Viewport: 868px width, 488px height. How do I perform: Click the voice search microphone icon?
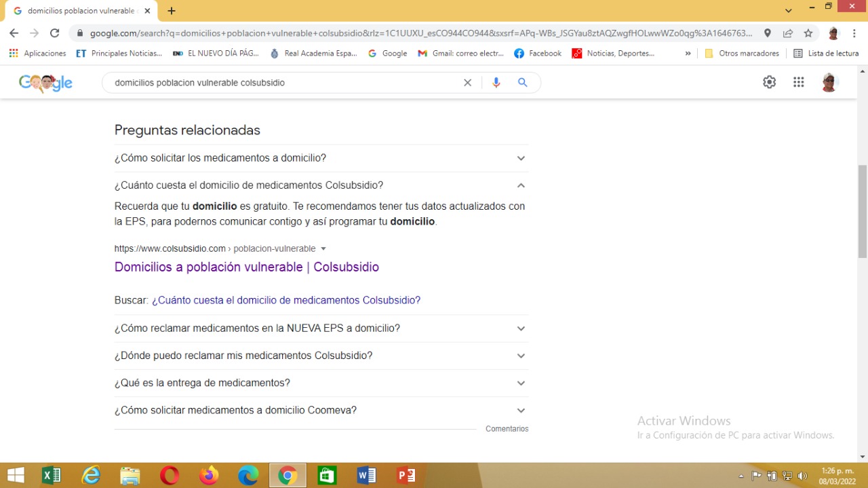coord(496,82)
